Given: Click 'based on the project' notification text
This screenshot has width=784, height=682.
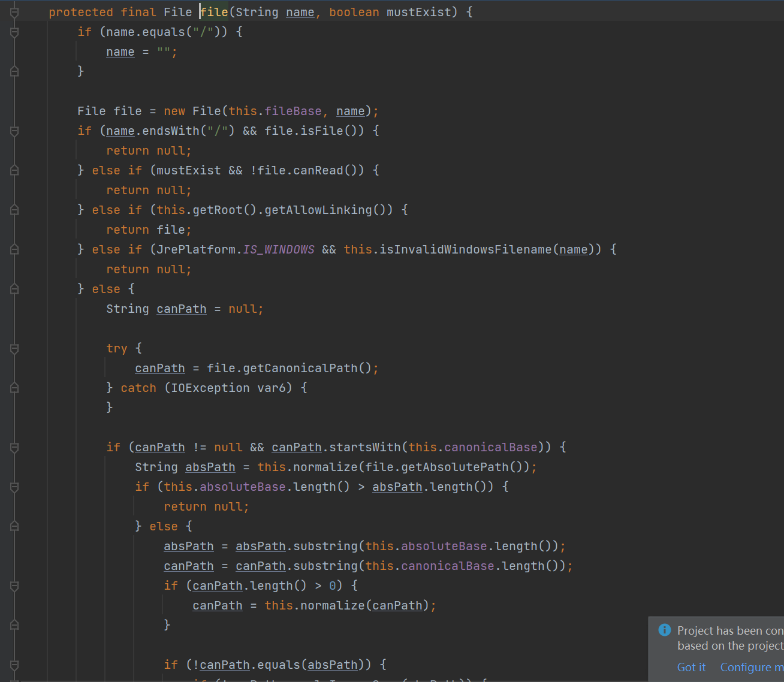Looking at the screenshot, I should coord(730,645).
